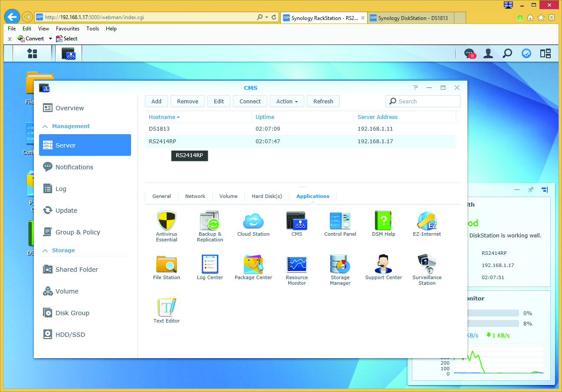Image resolution: width=562 pixels, height=392 pixels.
Task: Open the pilot view windows icon
Action: coord(545,53)
